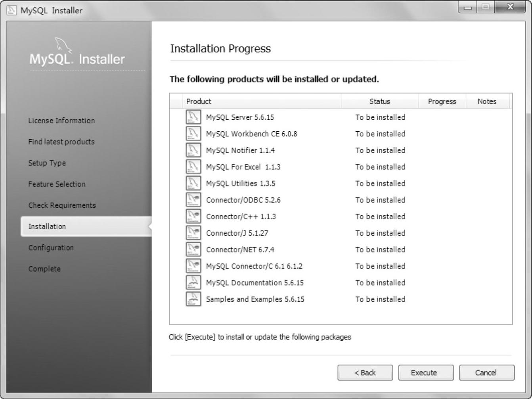The height and width of the screenshot is (399, 532).
Task: Click the status text for Connector/ODBC 5.2.6
Action: point(380,200)
